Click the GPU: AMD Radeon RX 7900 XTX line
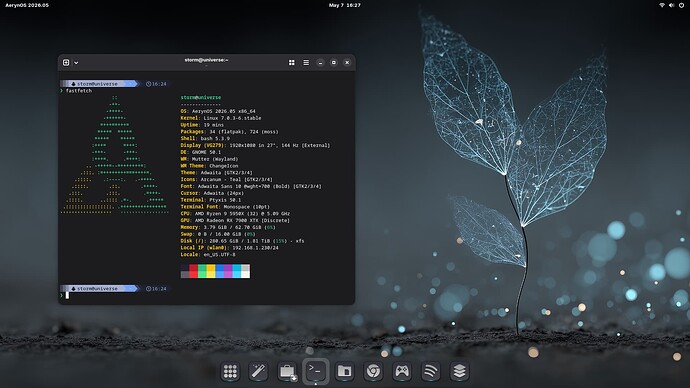Screen dimensions: 690x388 point(235,220)
